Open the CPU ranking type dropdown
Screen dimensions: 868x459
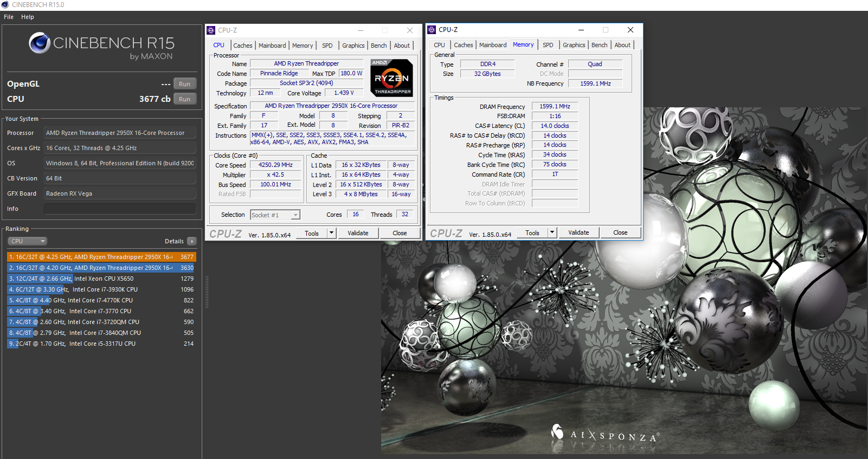point(27,241)
